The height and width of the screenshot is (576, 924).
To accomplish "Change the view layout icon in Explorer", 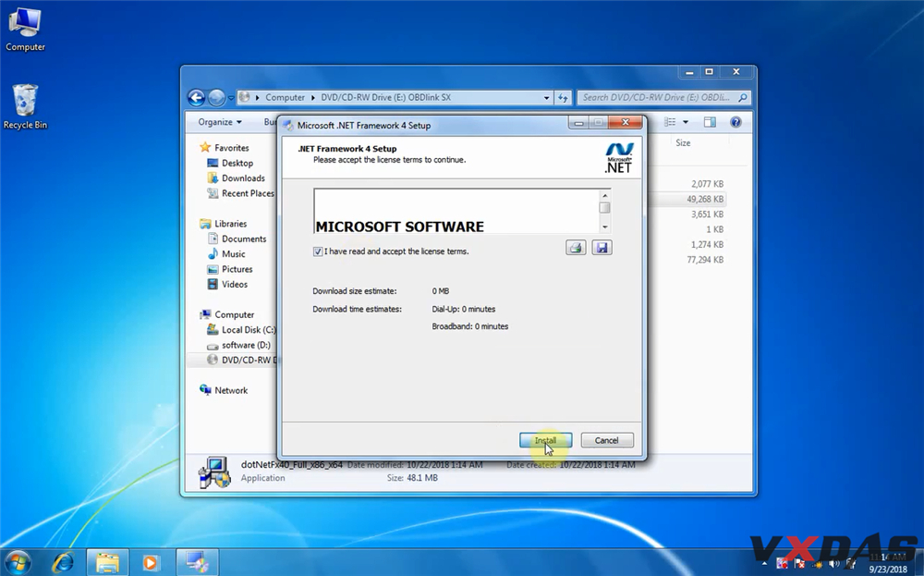I will tap(670, 122).
